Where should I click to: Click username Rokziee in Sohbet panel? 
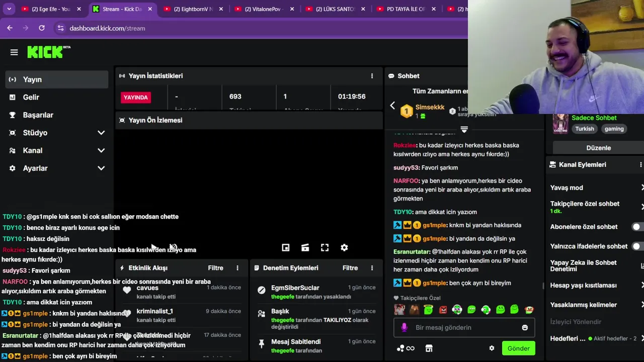pos(404,145)
